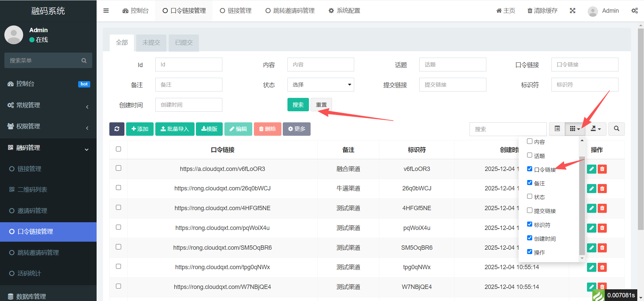Toggle the table list view icon
This screenshot has height=301, width=644.
(557, 129)
